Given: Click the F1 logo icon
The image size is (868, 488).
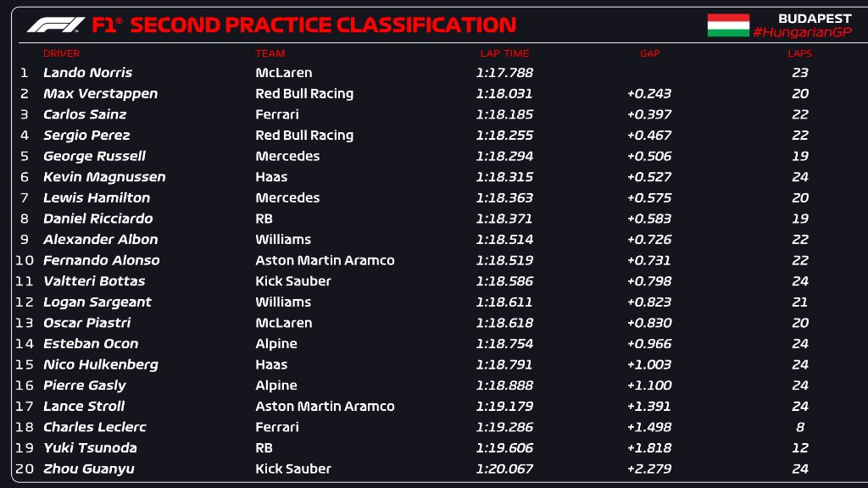Looking at the screenshot, I should pyautogui.click(x=56, y=25).
